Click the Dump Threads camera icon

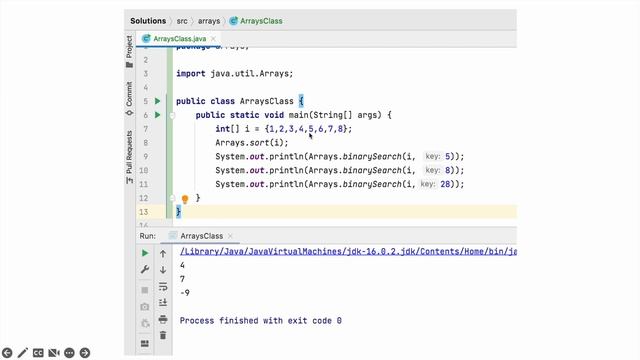[x=145, y=307]
